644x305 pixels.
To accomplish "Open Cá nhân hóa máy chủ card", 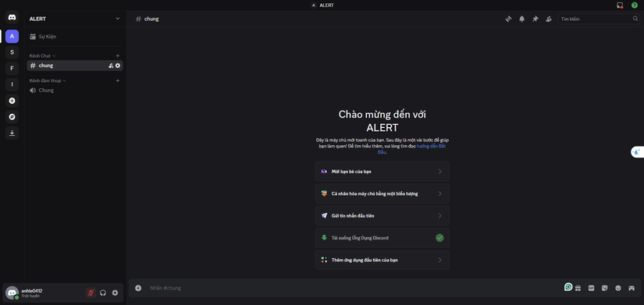I will click(x=382, y=193).
